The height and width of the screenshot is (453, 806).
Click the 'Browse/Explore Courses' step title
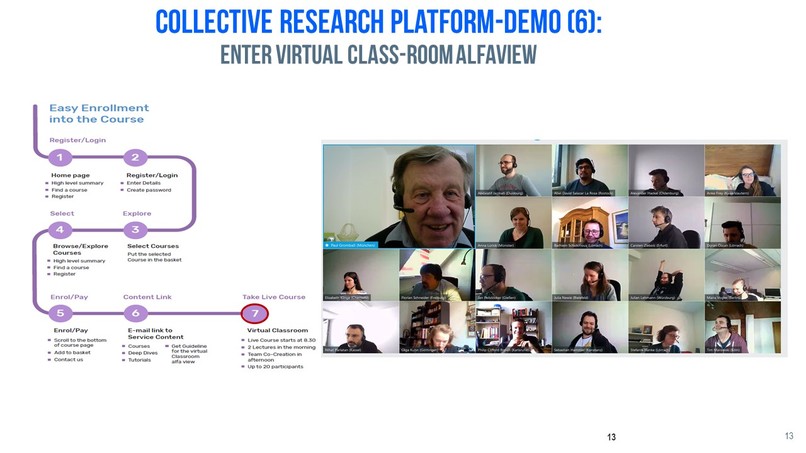click(x=80, y=249)
